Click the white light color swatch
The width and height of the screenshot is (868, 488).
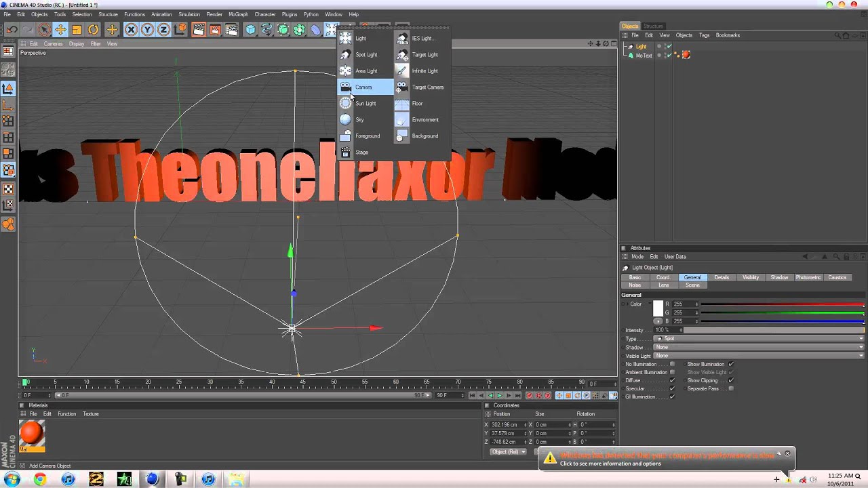pyautogui.click(x=658, y=308)
